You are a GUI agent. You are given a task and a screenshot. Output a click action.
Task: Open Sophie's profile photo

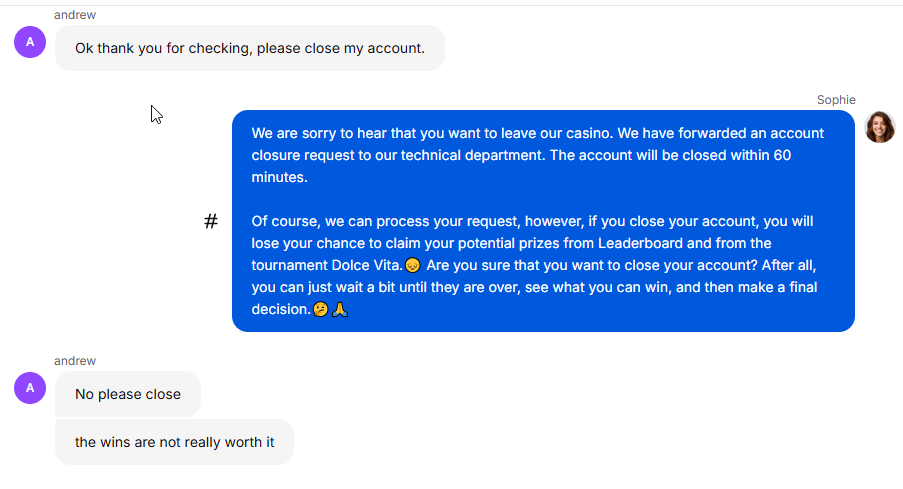pos(880,127)
